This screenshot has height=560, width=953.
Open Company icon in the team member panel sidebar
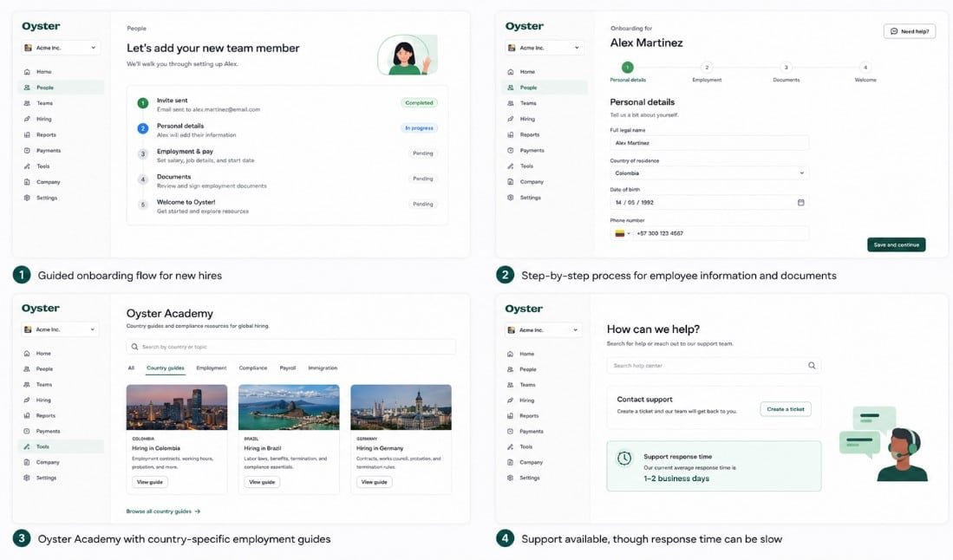pos(27,181)
